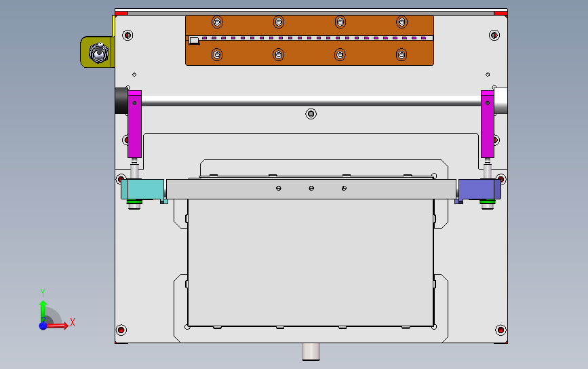Screen dimensions: 588x369
Task: Select the red corner piece at top left
Action: click(121, 14)
